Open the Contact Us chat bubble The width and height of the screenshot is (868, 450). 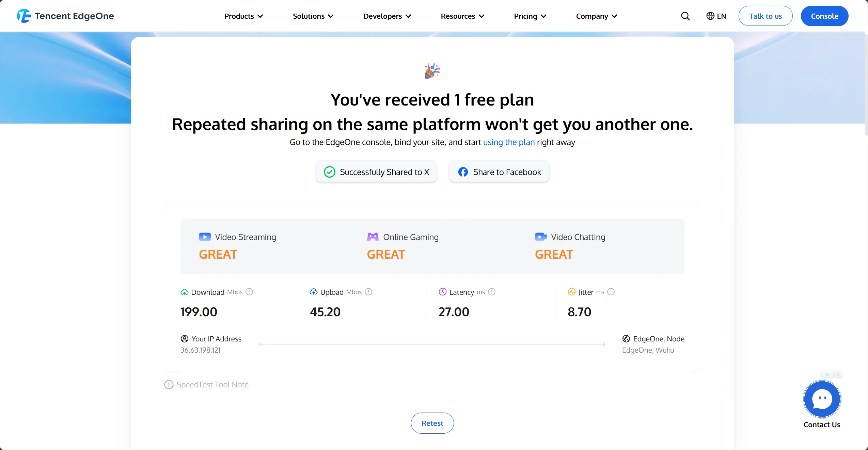(822, 399)
